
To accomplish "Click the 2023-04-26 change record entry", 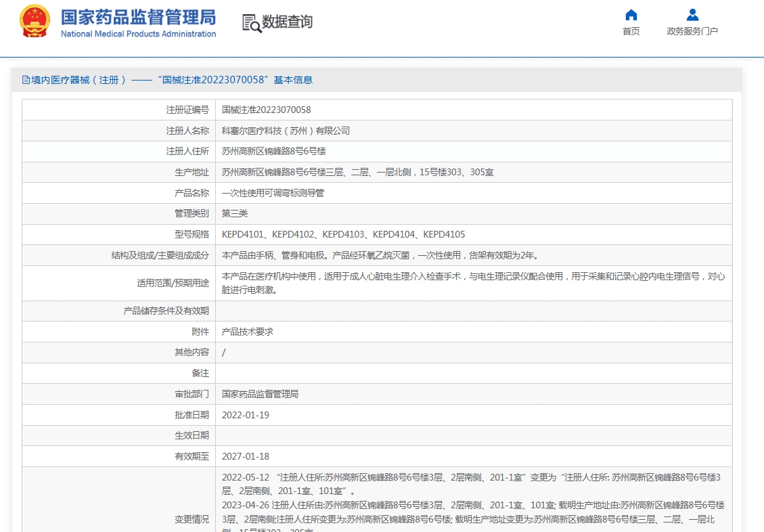I will tap(473, 516).
